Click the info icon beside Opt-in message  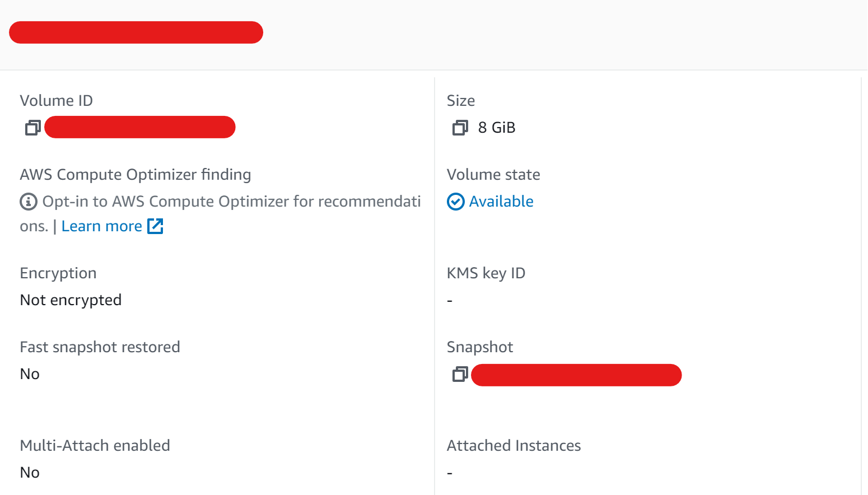click(29, 202)
